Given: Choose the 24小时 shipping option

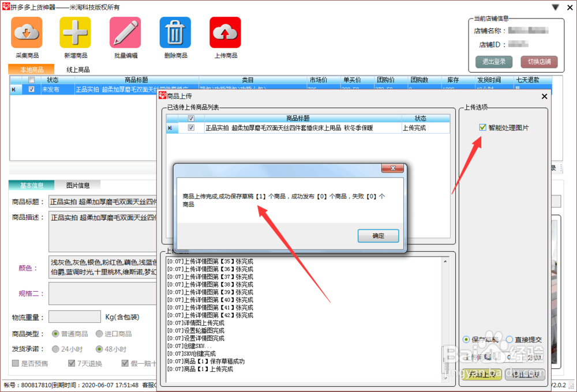Looking at the screenshot, I should pos(55,349).
